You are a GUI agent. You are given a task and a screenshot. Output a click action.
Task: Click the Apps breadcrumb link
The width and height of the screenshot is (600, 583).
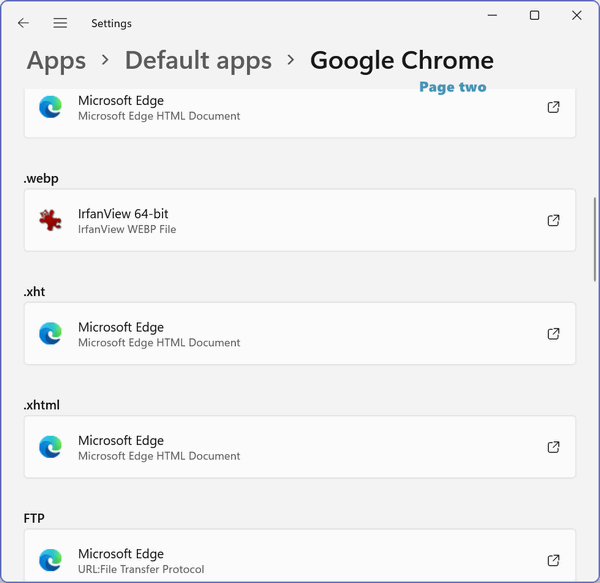pos(56,61)
